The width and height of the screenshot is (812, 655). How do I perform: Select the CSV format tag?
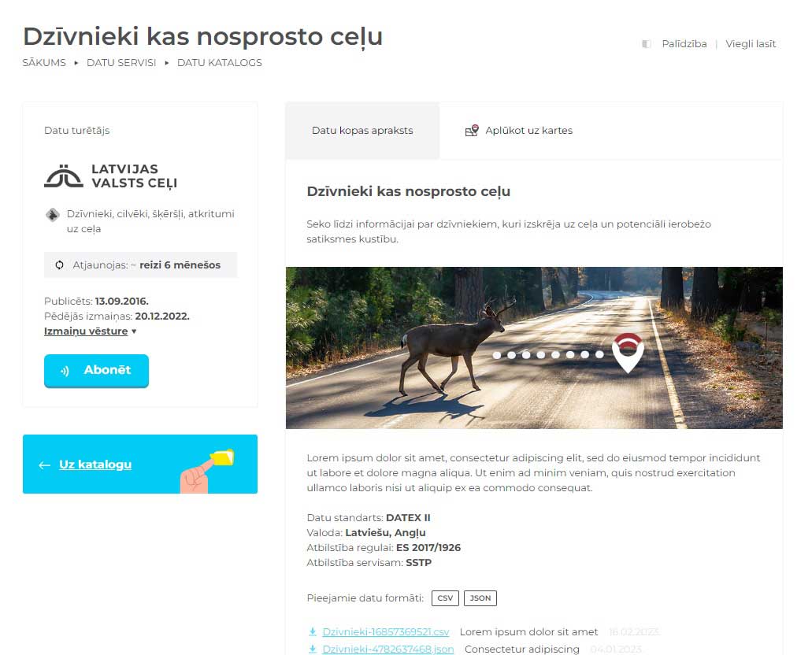coord(445,598)
